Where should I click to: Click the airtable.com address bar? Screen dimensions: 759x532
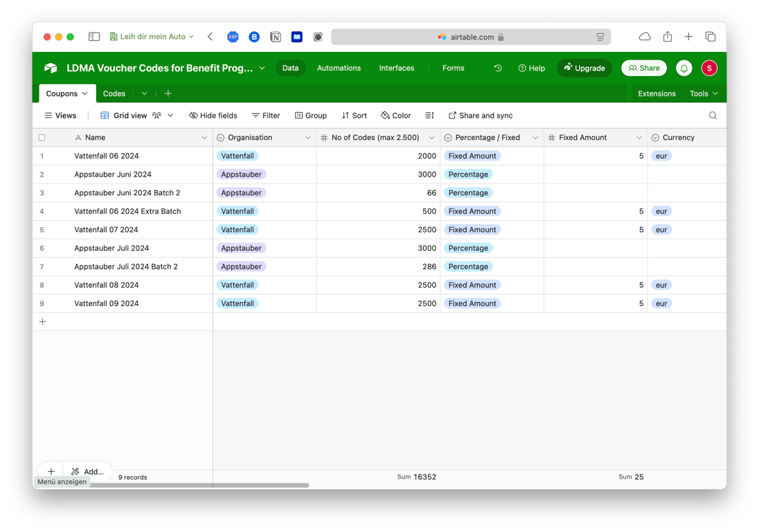click(470, 37)
